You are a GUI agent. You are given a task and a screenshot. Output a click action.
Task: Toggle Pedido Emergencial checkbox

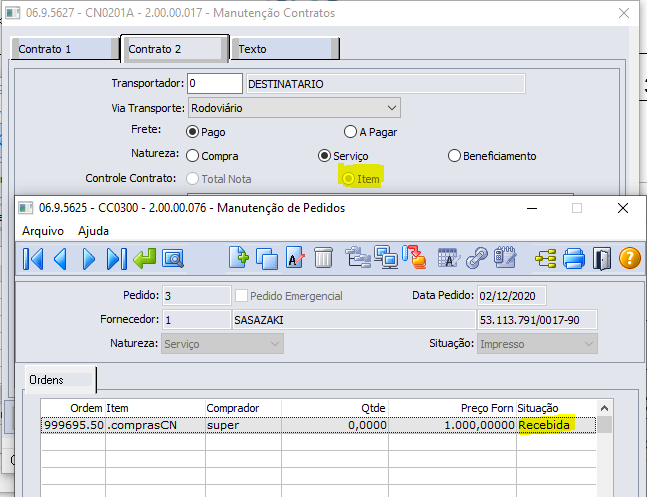pos(241,296)
